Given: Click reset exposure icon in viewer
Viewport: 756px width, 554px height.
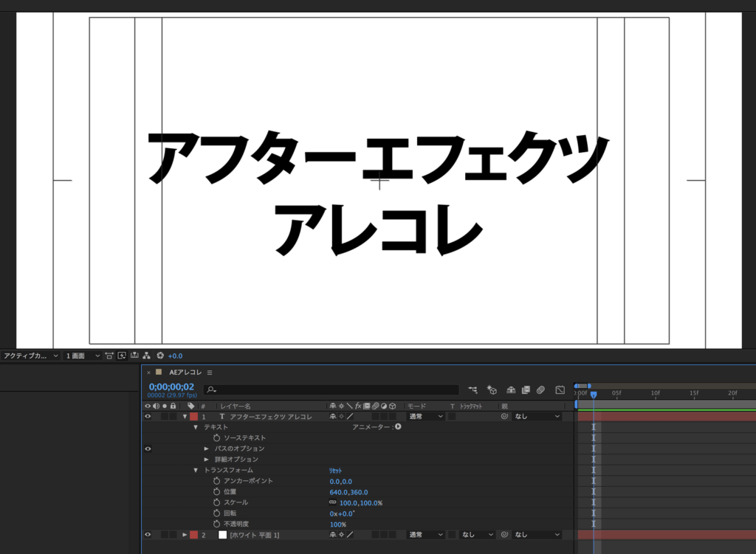Looking at the screenshot, I should coord(160,356).
